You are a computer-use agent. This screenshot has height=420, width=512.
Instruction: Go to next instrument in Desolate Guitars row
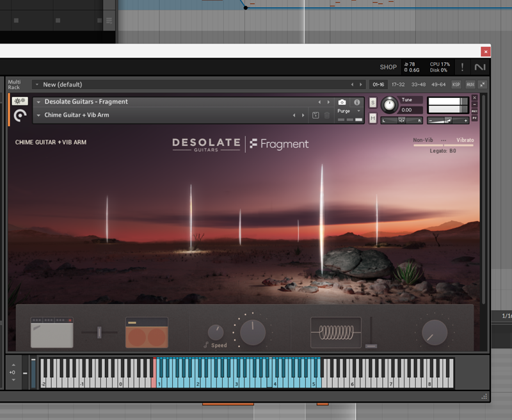coord(328,102)
